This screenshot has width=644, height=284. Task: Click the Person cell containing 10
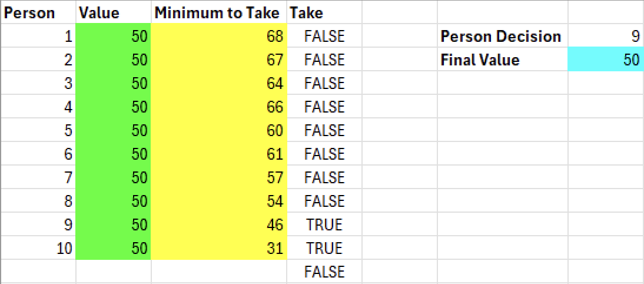[x=38, y=248]
